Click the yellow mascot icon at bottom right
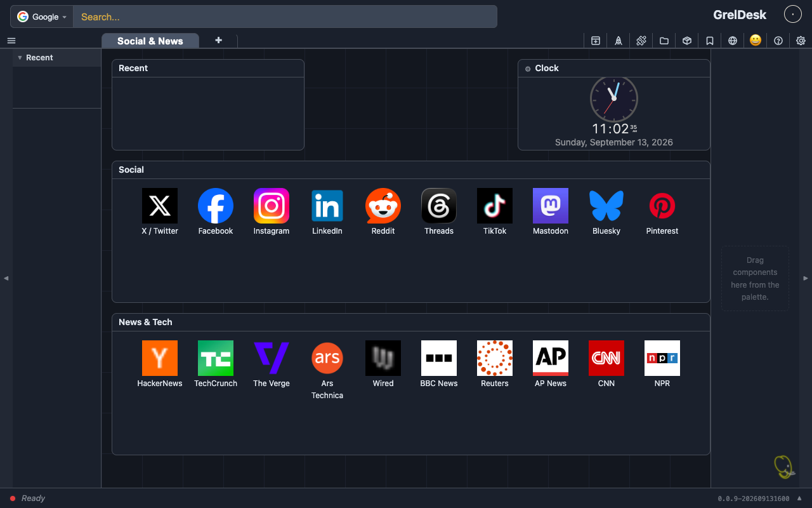 tap(785, 467)
